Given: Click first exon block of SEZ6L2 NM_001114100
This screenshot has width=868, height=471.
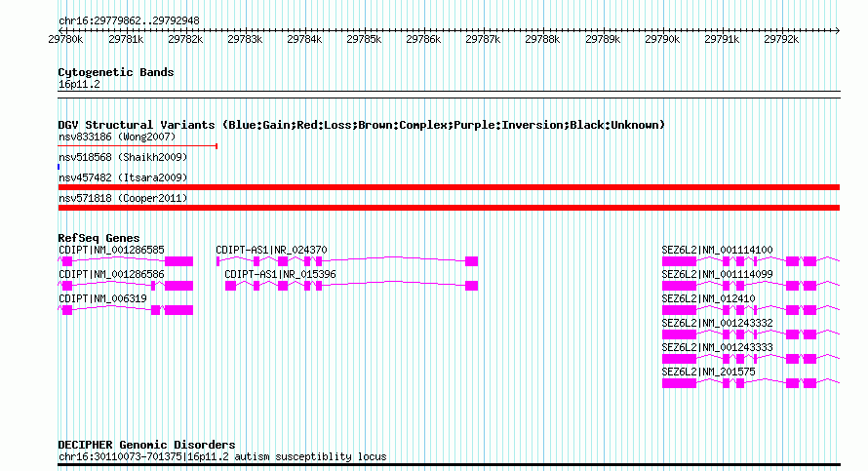Looking at the screenshot, I should tap(679, 261).
